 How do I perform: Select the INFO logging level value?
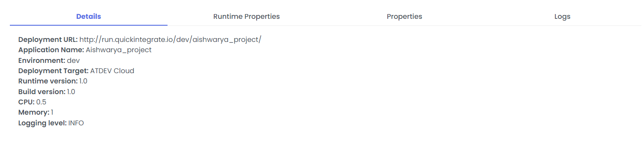[76, 123]
